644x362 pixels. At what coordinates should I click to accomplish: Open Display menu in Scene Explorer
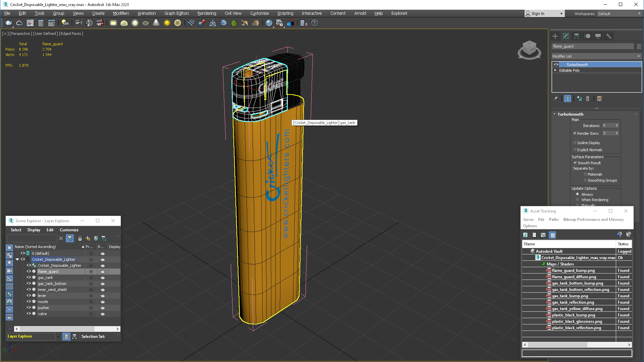point(34,230)
